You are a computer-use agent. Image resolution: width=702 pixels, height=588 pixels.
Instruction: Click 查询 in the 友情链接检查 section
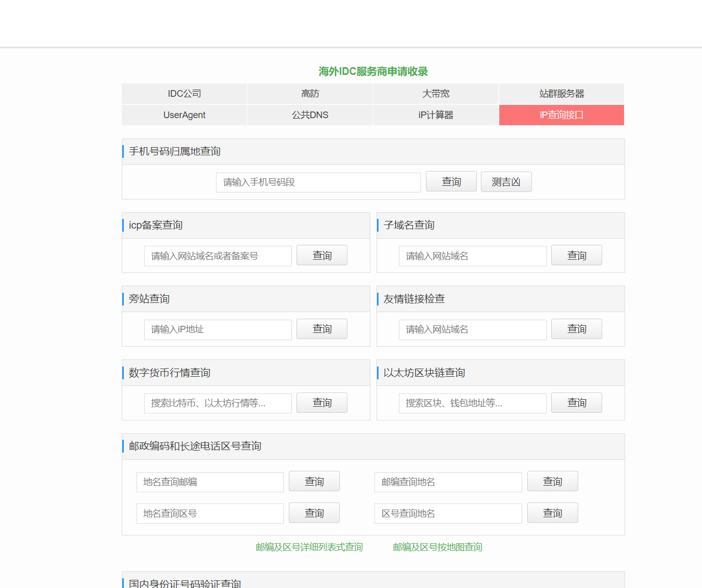(x=576, y=329)
